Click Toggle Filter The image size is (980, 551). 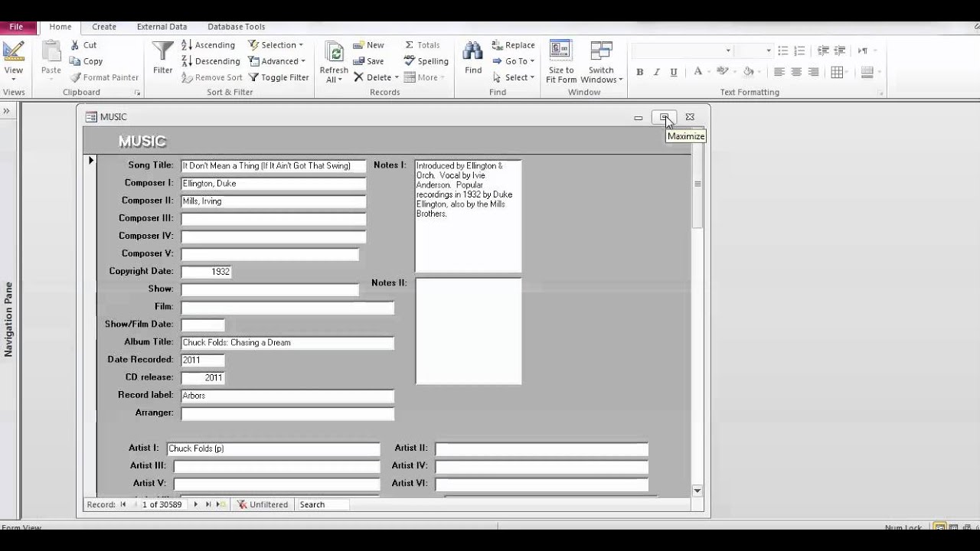click(x=279, y=77)
